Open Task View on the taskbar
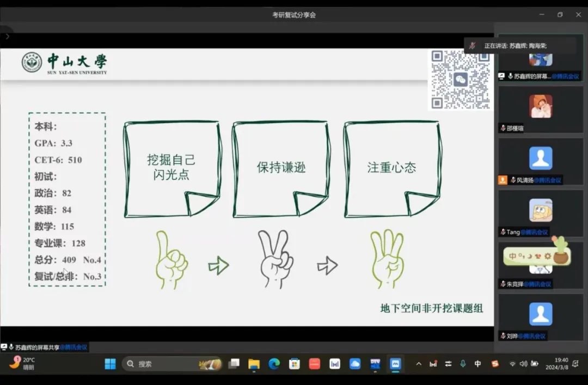 click(x=234, y=364)
